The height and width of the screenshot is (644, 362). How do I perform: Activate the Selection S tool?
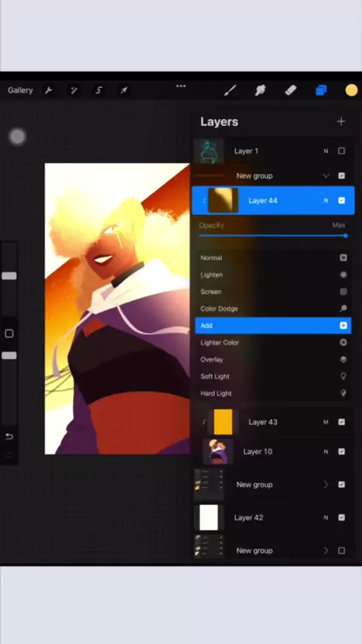click(x=99, y=90)
